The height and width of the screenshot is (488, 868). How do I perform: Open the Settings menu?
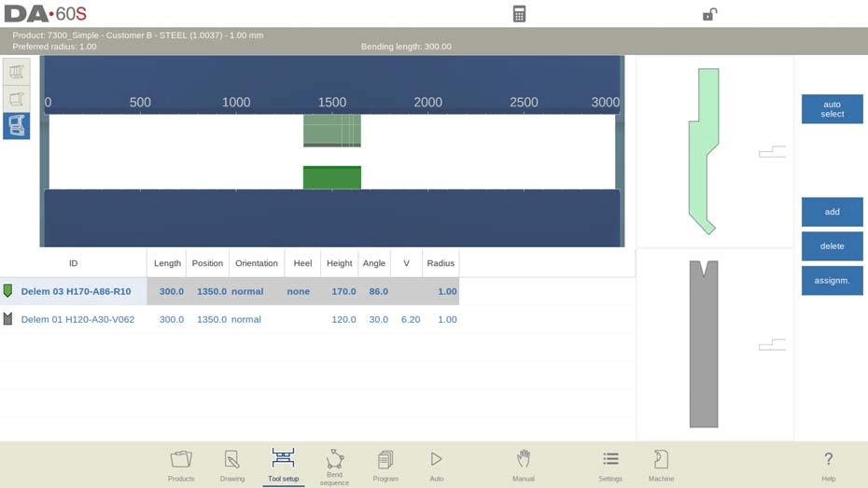(x=610, y=465)
